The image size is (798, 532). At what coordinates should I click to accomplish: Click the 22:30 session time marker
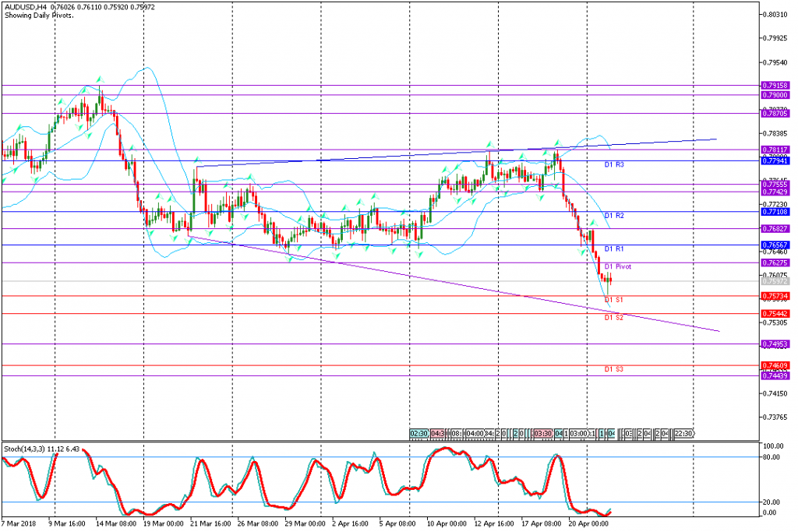click(x=683, y=433)
